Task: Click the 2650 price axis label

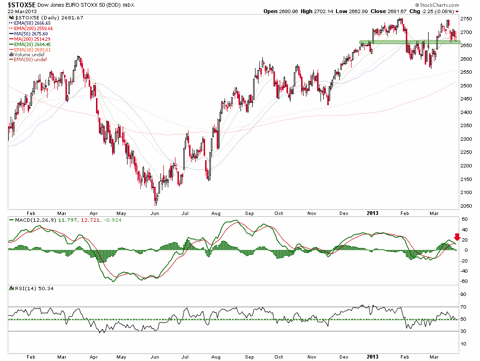Action: (x=466, y=46)
